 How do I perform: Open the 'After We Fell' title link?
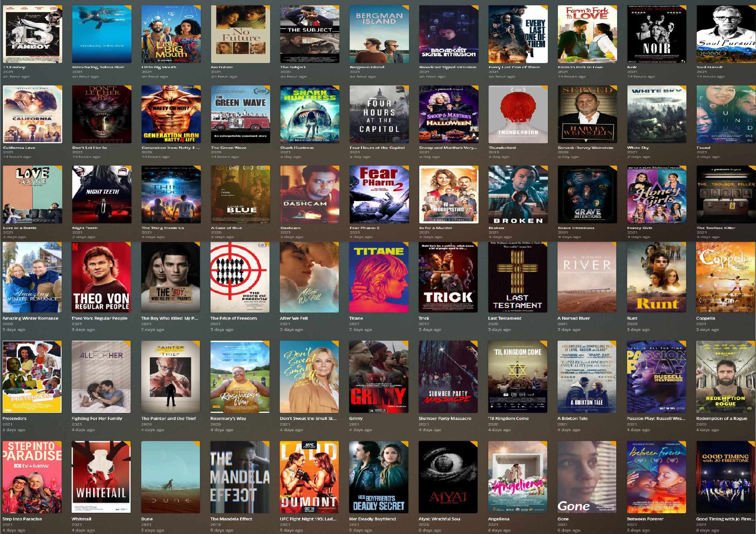(293, 318)
